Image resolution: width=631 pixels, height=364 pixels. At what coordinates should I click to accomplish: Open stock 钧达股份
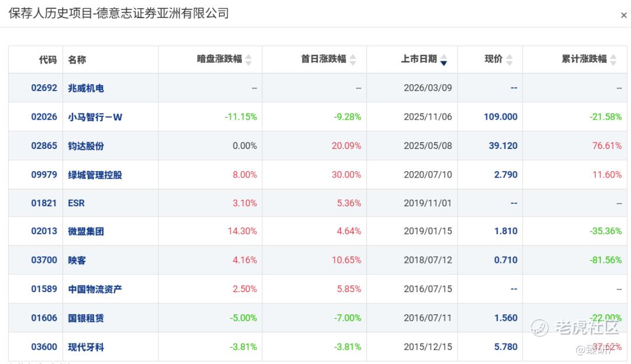tap(86, 146)
